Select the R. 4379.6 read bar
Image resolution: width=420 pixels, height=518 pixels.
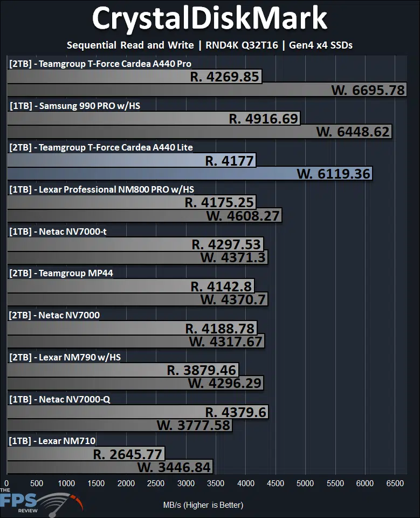pos(137,412)
